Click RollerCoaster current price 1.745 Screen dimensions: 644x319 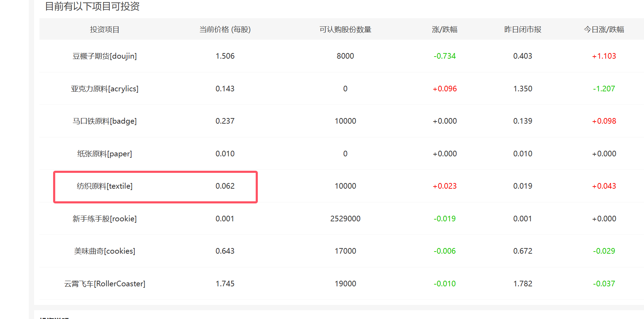(225, 284)
